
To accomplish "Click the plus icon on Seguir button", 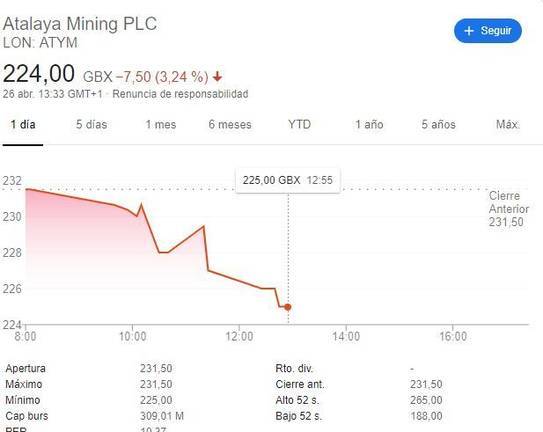I will pos(469,31).
